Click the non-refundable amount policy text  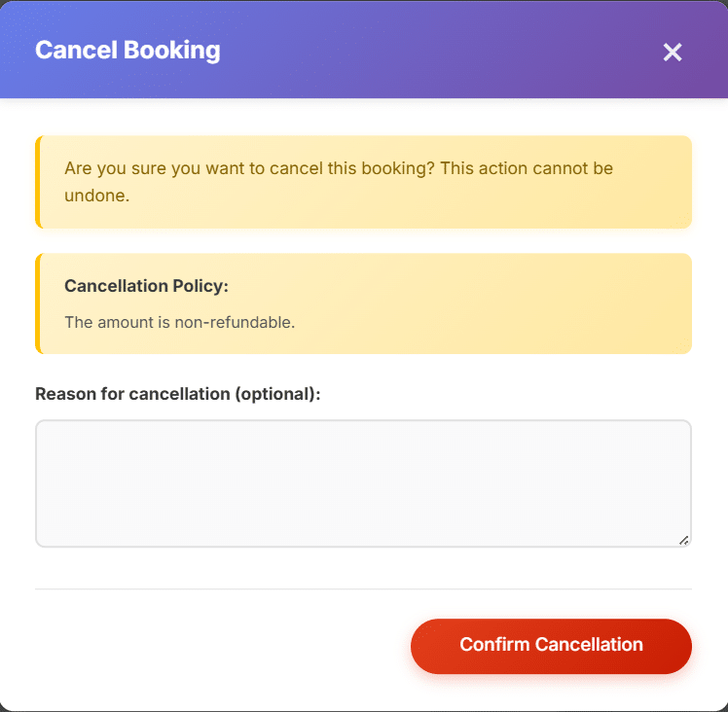(x=180, y=322)
